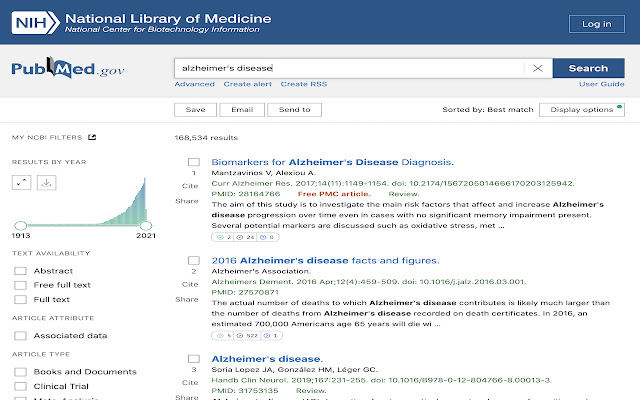Download the results by year data
640x400 pixels.
point(47,182)
